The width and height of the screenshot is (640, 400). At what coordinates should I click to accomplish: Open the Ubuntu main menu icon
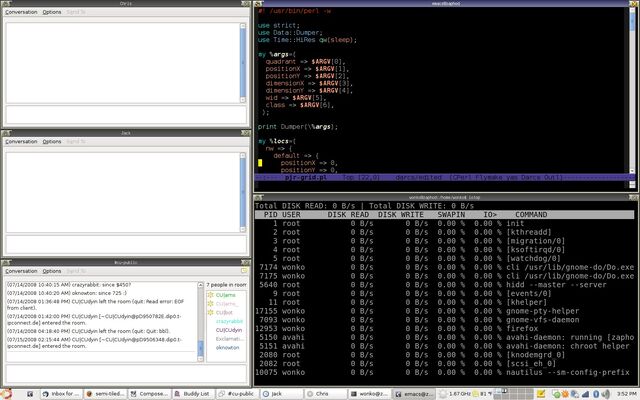point(6,394)
